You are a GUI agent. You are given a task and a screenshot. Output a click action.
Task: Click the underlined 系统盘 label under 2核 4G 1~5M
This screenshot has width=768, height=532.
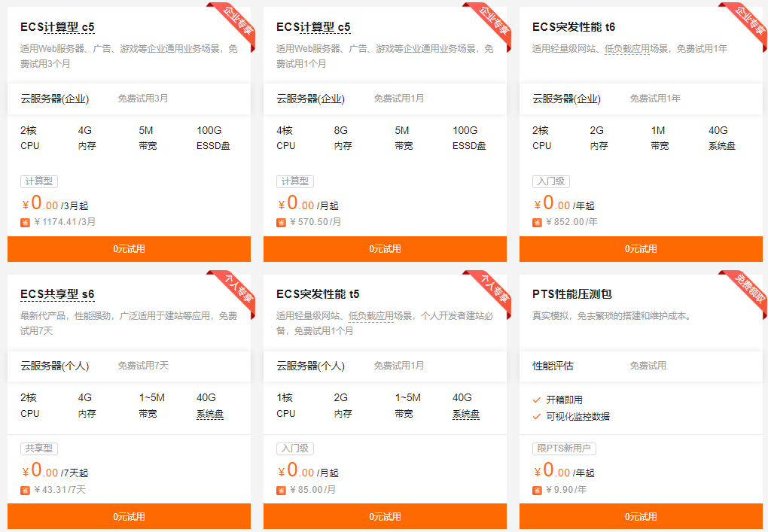click(x=210, y=414)
